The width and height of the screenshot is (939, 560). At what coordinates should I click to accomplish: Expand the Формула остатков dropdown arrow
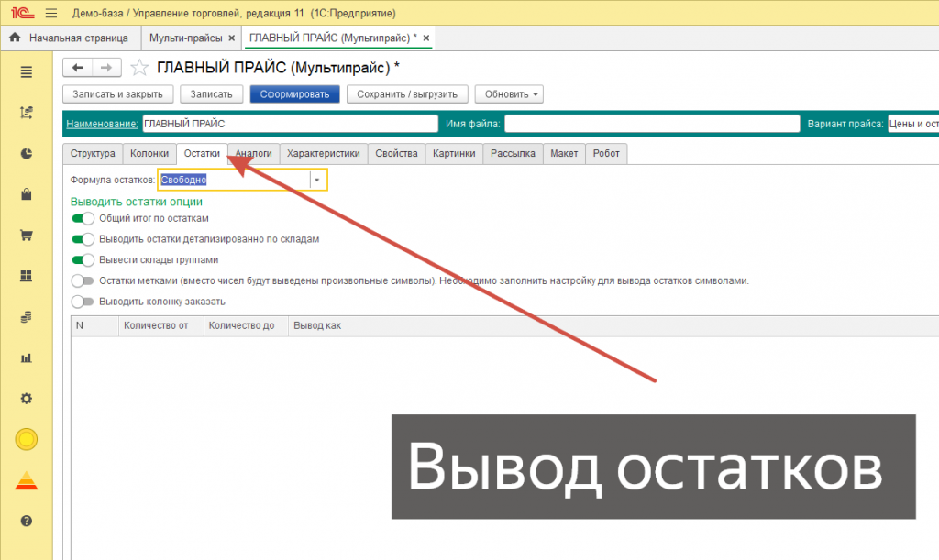(x=317, y=180)
